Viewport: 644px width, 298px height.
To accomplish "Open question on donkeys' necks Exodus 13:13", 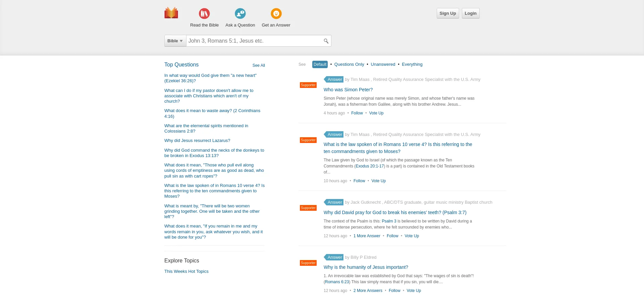I will (214, 153).
